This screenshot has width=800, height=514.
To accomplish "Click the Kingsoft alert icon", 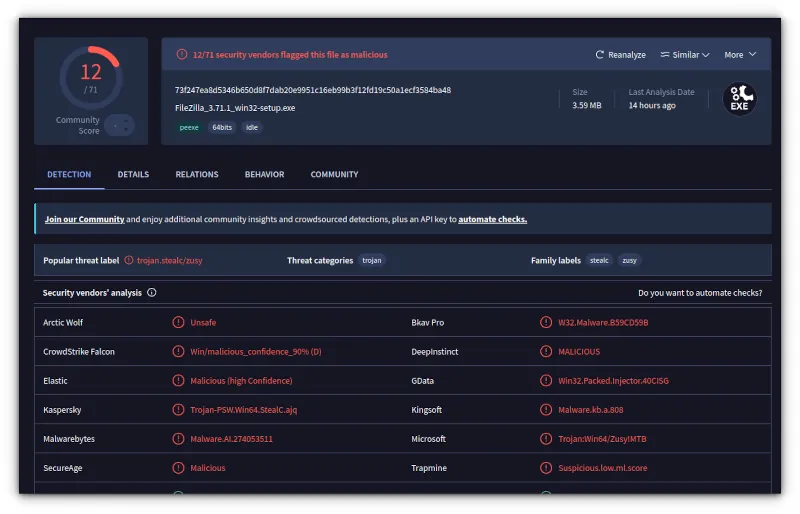I will pyautogui.click(x=546, y=410).
